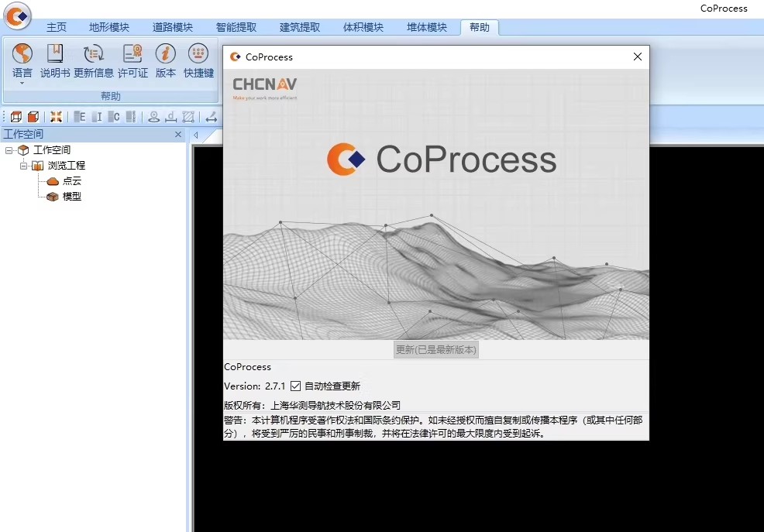764x532 pixels.
Task: Click the 更新(已是最新版本) button
Action: coord(436,350)
